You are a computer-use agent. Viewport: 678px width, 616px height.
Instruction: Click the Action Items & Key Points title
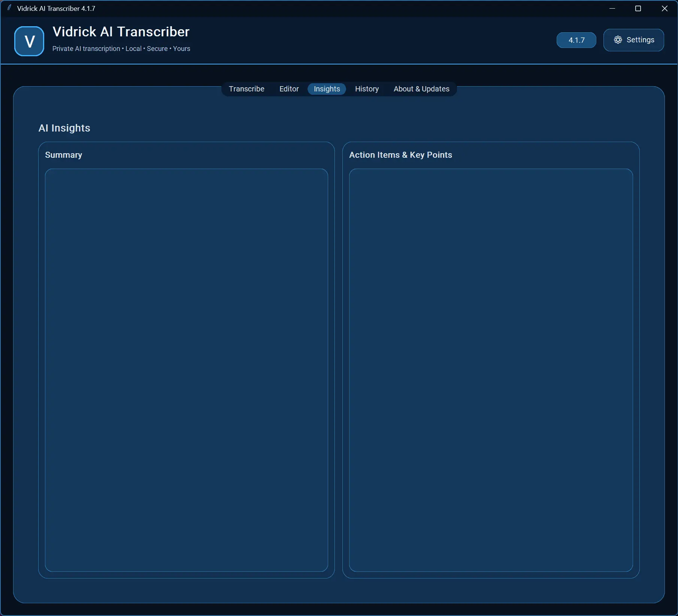pos(400,155)
